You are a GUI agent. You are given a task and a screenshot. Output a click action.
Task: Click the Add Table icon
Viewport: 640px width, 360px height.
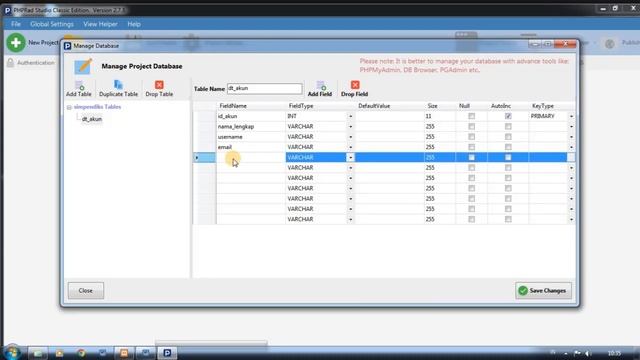pyautogui.click(x=79, y=85)
